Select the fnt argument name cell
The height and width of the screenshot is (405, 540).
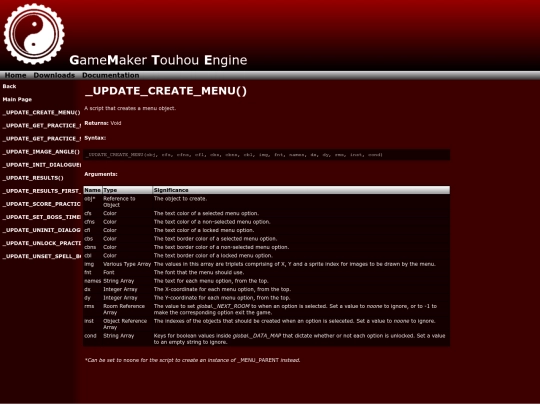pos(93,272)
